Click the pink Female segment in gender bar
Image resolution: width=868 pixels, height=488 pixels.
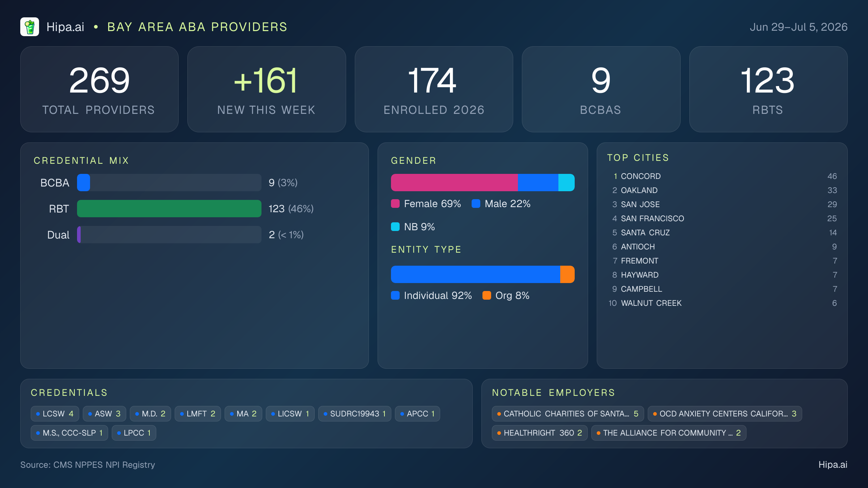pos(454,183)
